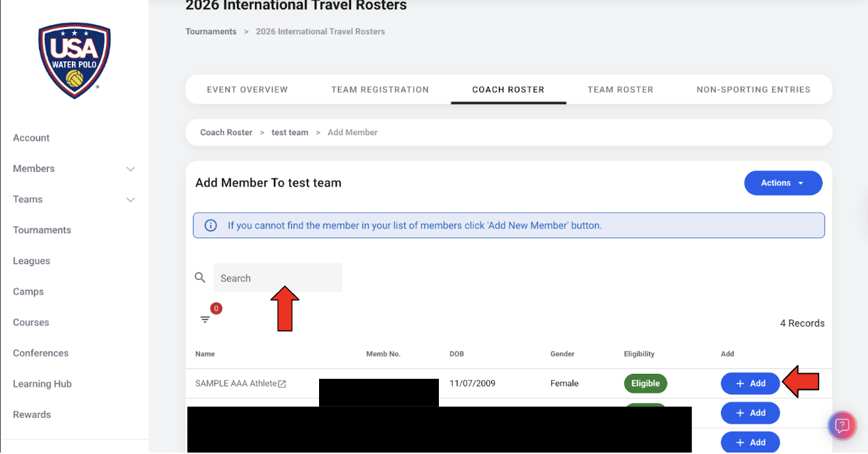
Task: Open Tournaments in the sidebar
Action: tap(42, 230)
